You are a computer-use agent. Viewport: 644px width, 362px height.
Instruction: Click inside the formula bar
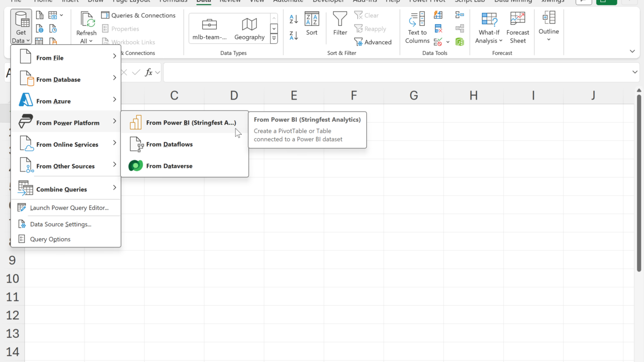(392, 72)
